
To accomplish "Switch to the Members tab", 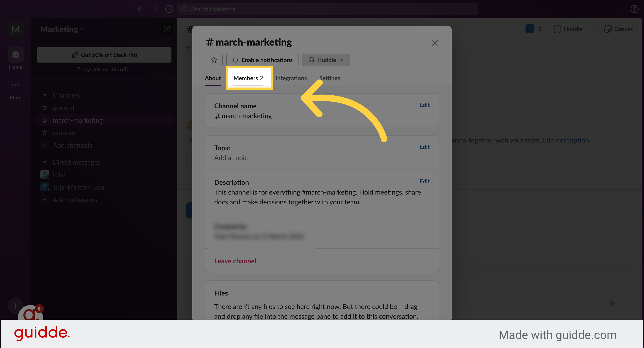I will coord(248,78).
